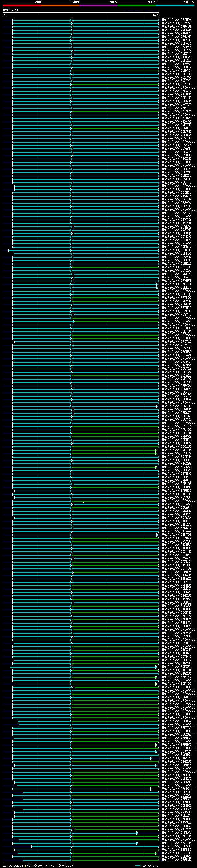
Task: Select the UniRef100_Q86DX5 label
Action: pyautogui.click(x=176, y=738)
